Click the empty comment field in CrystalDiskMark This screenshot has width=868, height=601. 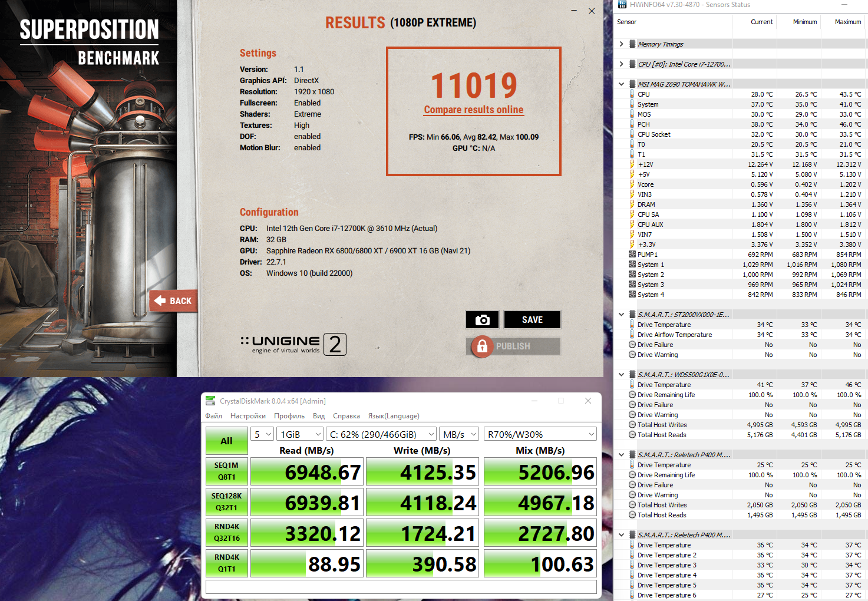[x=401, y=587]
